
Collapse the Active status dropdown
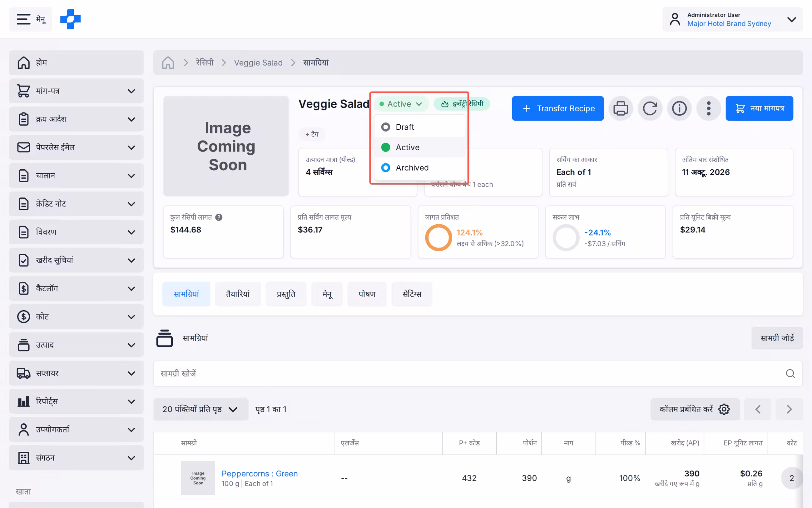401,104
